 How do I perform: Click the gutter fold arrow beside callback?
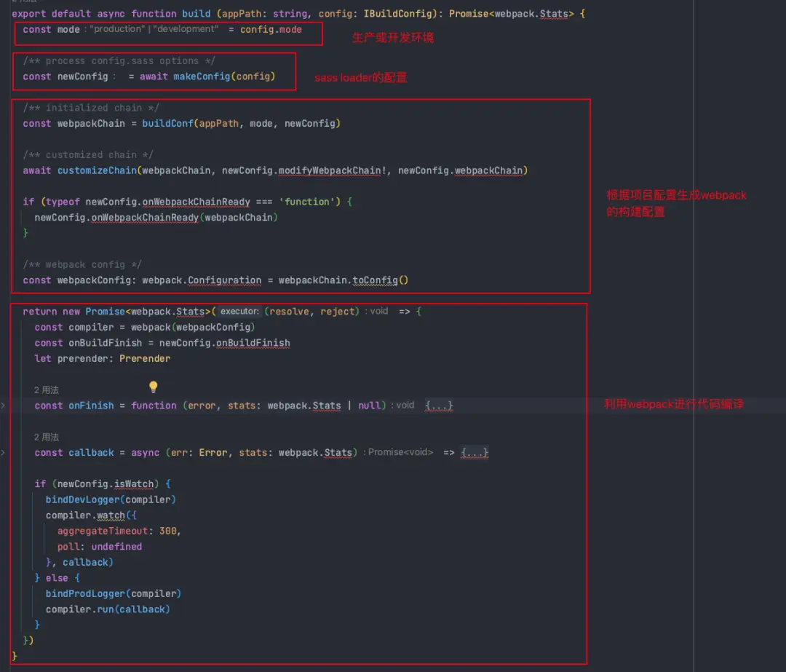[x=3, y=452]
